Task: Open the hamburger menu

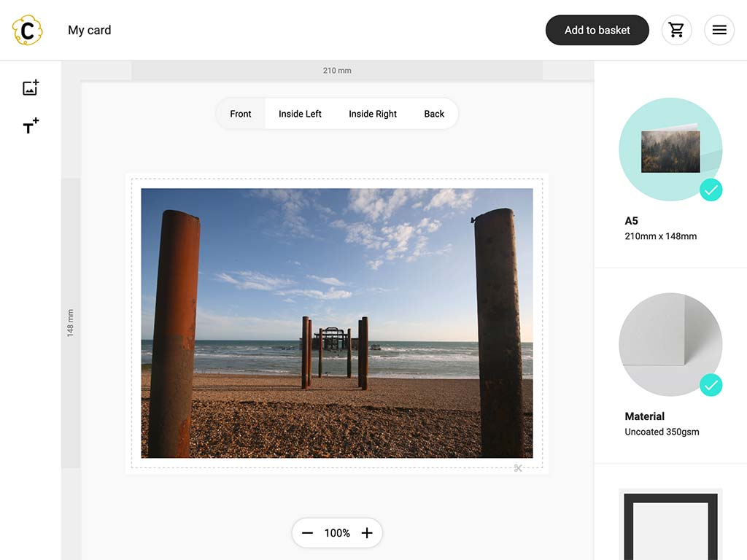Action: (719, 30)
